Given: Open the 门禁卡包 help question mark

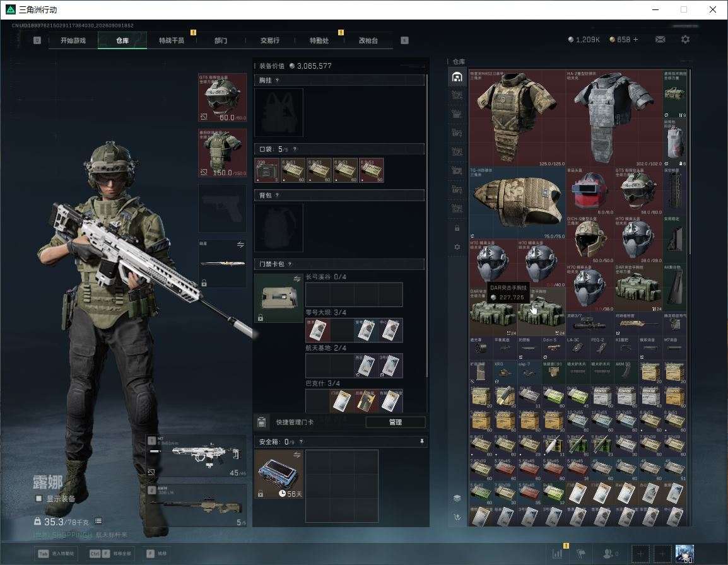Looking at the screenshot, I should tap(290, 264).
